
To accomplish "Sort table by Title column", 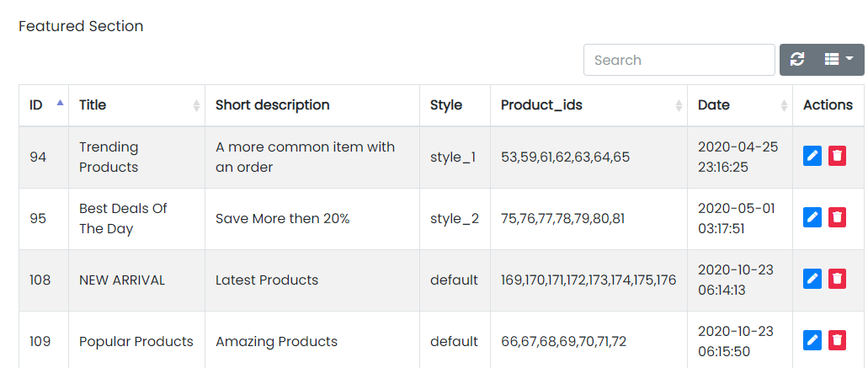I will coord(136,105).
